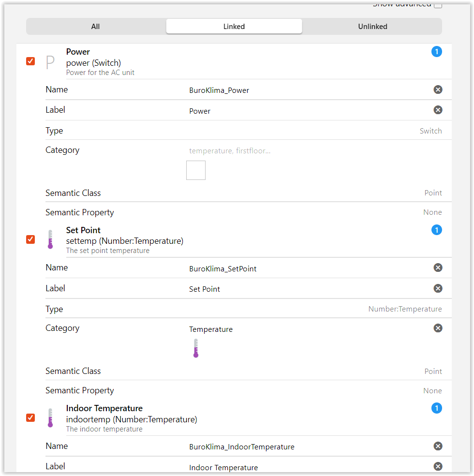Viewport: 474px width, 476px height.
Task: Clear the BuroKlima_IndoorTemperature name field
Action: point(438,446)
